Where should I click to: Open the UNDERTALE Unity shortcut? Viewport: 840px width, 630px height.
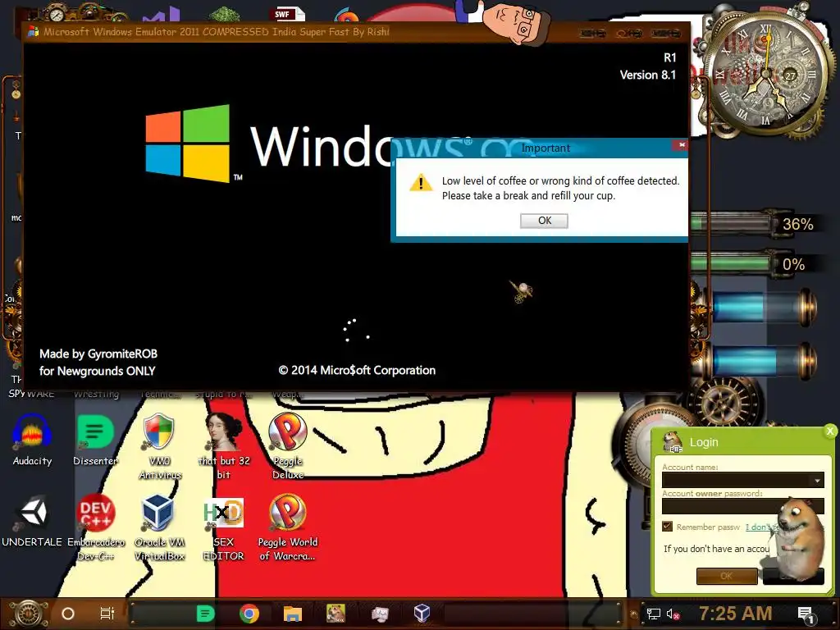(32, 521)
